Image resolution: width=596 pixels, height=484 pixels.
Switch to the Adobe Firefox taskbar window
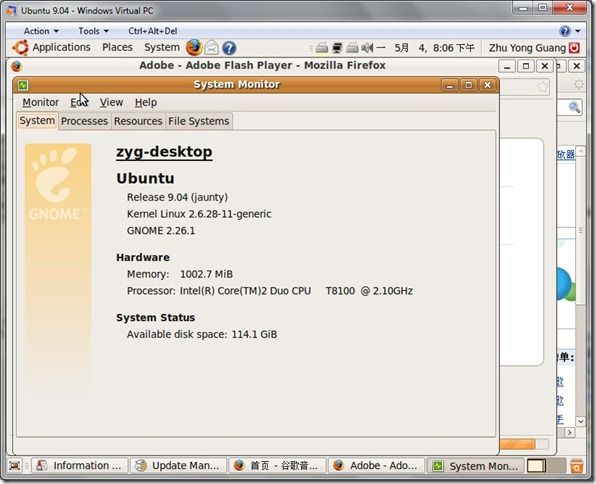376,465
